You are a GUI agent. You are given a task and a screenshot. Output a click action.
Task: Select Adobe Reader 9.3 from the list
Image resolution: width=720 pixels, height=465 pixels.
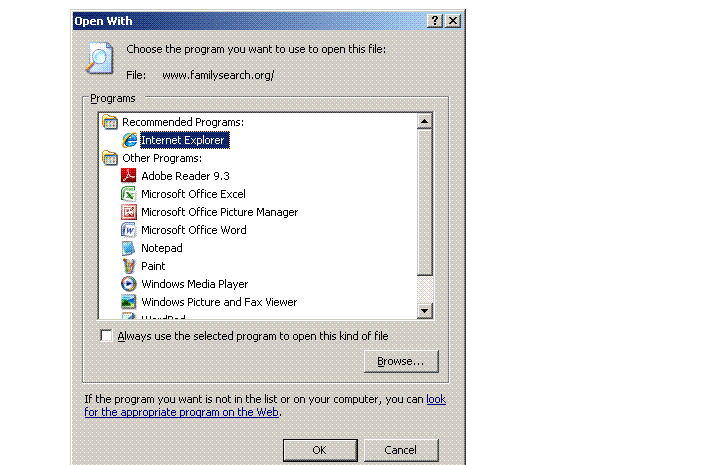pyautogui.click(x=185, y=176)
